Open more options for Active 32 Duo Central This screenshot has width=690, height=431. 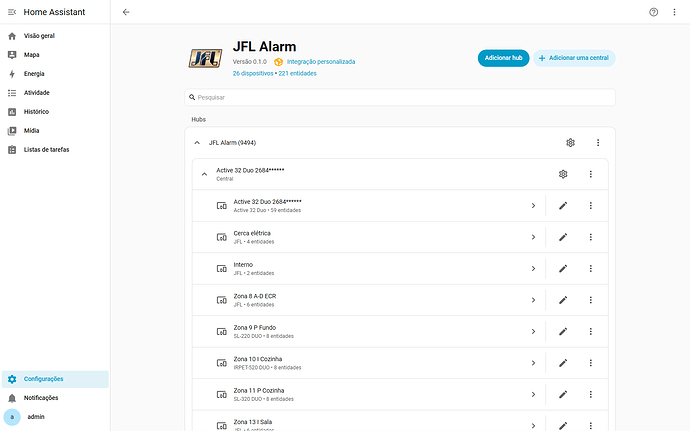pyautogui.click(x=591, y=174)
